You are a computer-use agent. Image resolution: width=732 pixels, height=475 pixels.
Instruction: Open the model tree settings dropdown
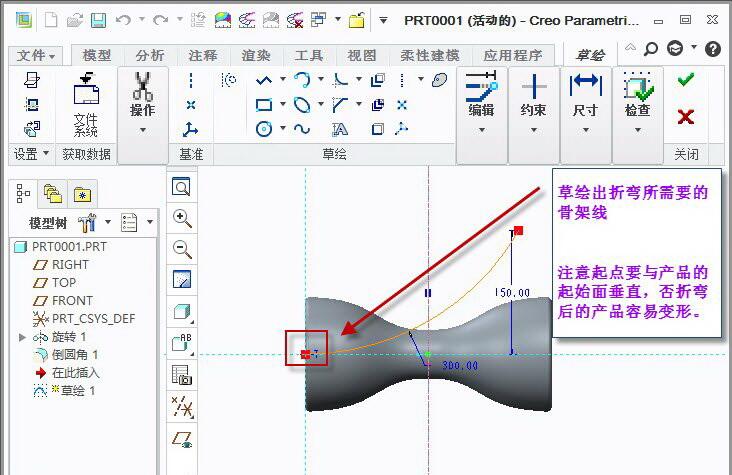pyautogui.click(x=108, y=222)
